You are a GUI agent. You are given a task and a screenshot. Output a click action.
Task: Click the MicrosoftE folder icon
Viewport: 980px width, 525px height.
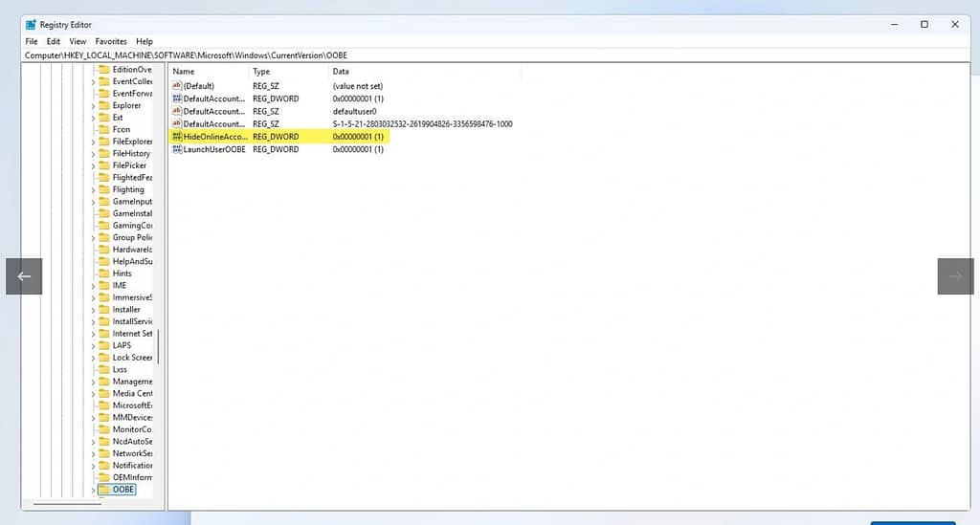point(103,405)
